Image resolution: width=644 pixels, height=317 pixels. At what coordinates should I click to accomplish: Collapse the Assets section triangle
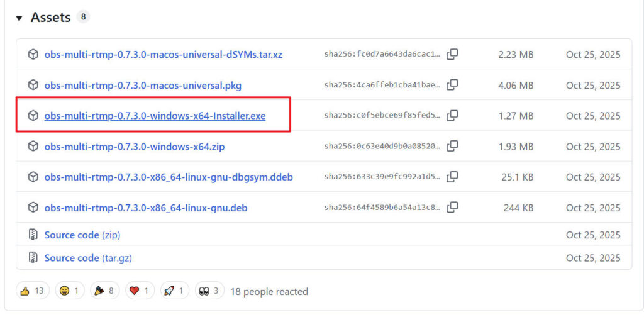click(19, 18)
